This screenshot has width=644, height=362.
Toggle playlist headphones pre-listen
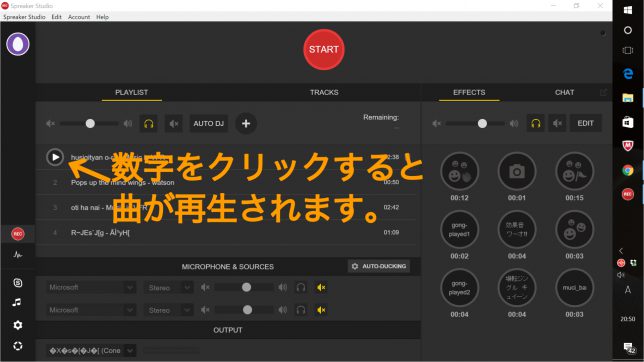149,123
